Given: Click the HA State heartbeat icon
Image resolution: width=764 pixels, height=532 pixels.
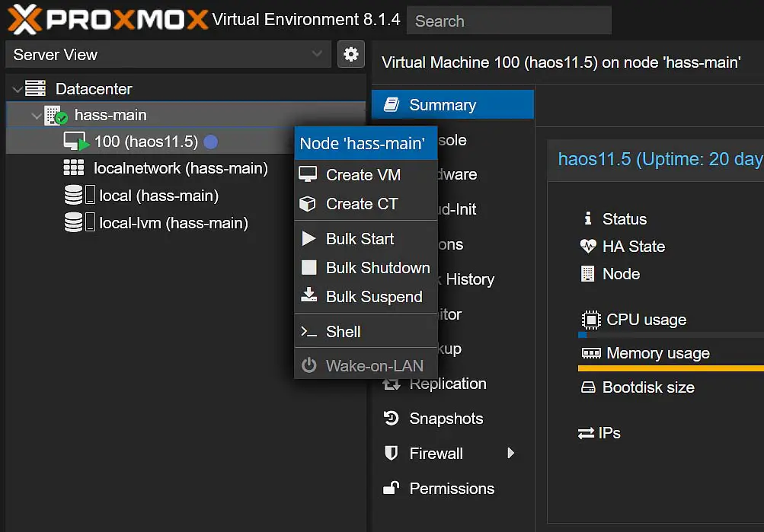Looking at the screenshot, I should point(588,246).
